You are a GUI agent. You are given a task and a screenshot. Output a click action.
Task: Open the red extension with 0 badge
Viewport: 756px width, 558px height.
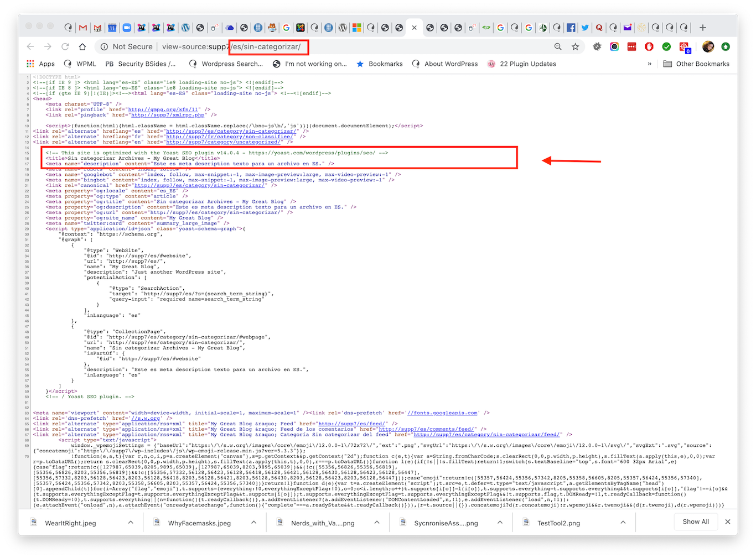click(685, 48)
